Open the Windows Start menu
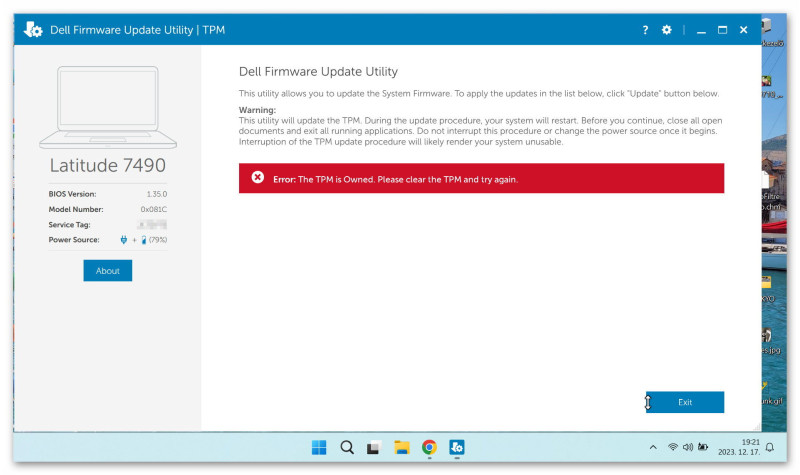800x475 pixels. click(x=319, y=447)
